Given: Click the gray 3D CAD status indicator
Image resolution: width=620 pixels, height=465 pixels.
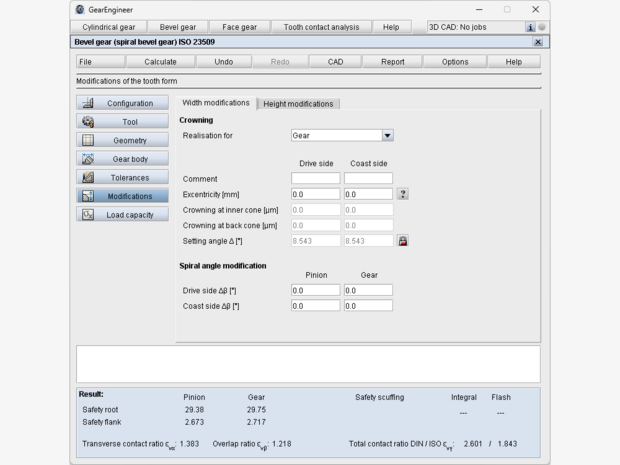Looking at the screenshot, I should [542, 27].
